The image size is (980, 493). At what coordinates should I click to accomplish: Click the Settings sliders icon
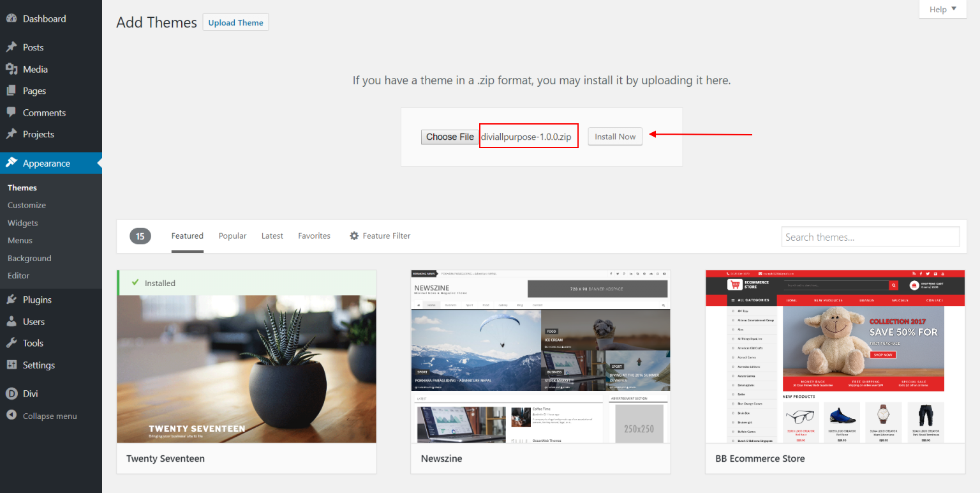(11, 365)
